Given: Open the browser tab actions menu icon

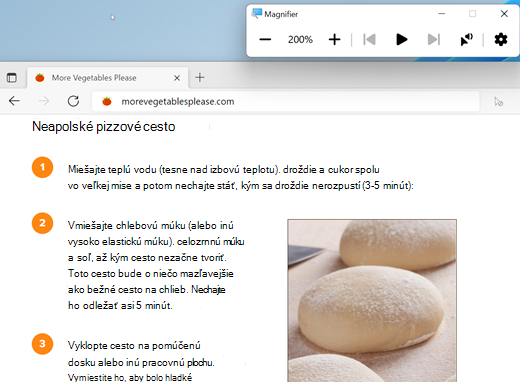Looking at the screenshot, I should (x=12, y=78).
